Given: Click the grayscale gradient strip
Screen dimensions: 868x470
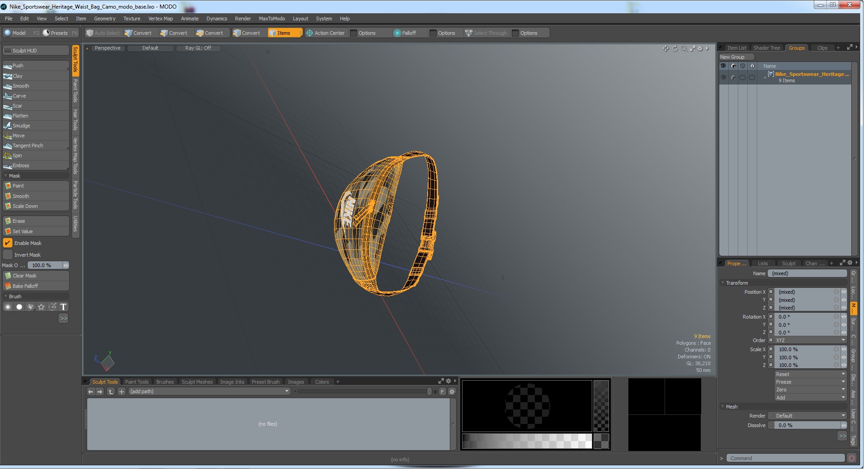Looking at the screenshot, I should tap(527, 442).
